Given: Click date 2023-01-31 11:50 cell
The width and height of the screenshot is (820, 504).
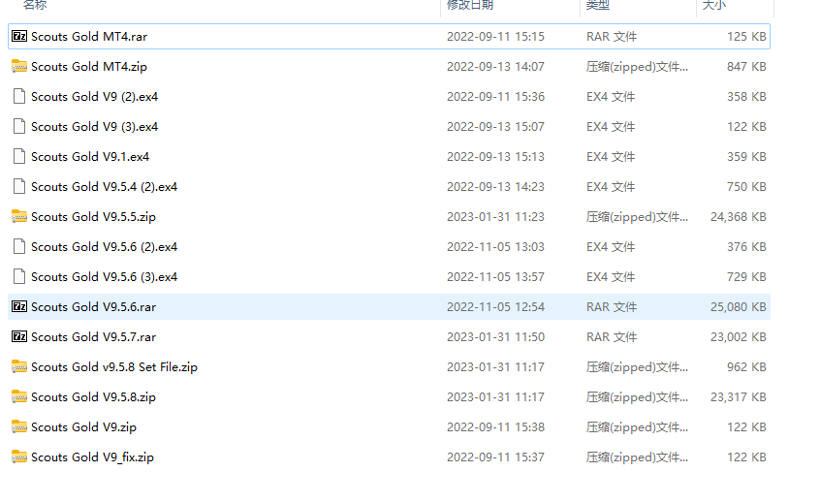Looking at the screenshot, I should pyautogui.click(x=495, y=337).
